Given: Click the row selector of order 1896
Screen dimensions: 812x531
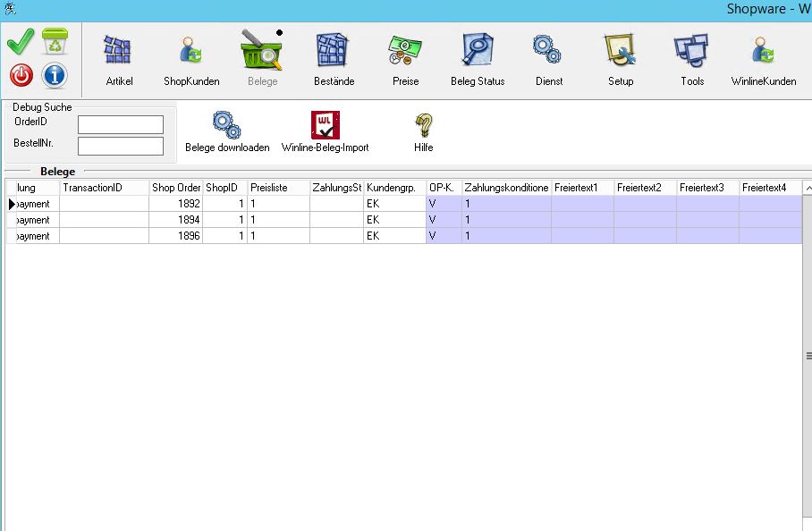Looking at the screenshot, I should point(12,236).
